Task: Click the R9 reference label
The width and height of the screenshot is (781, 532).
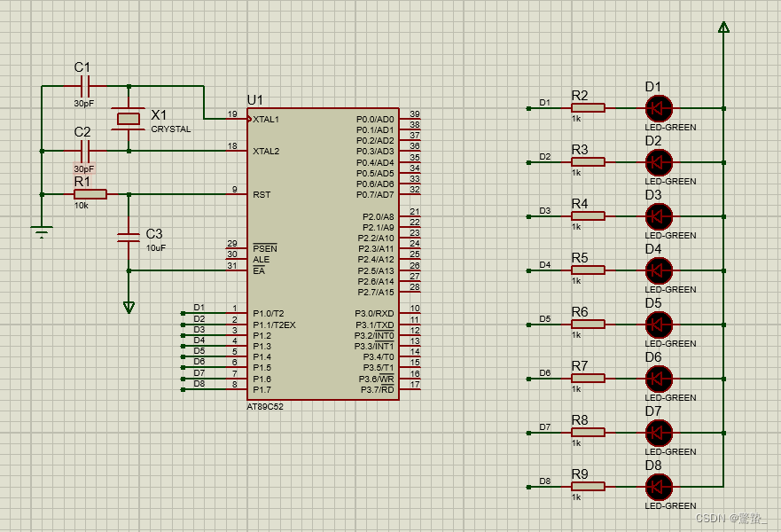Action: point(580,474)
